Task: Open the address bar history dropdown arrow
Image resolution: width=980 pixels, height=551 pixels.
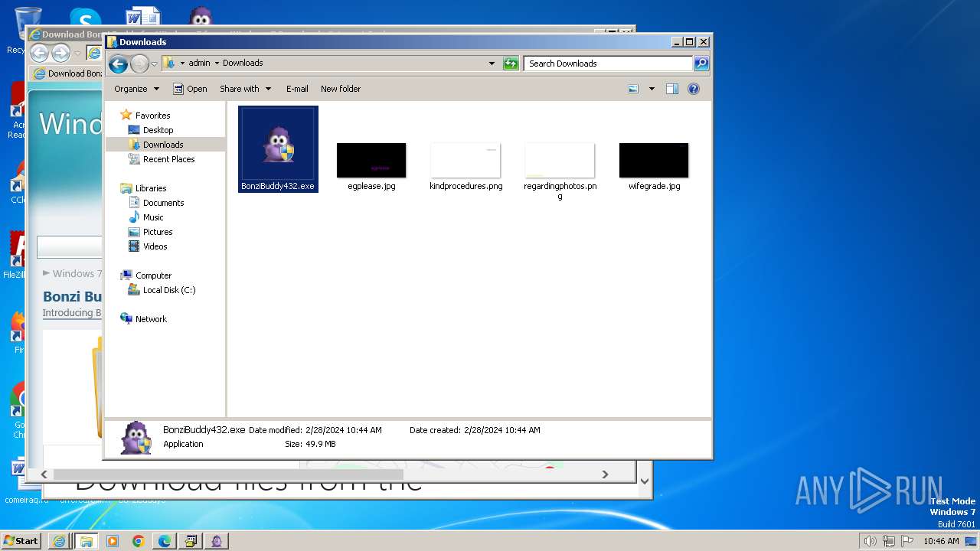Action: (492, 64)
